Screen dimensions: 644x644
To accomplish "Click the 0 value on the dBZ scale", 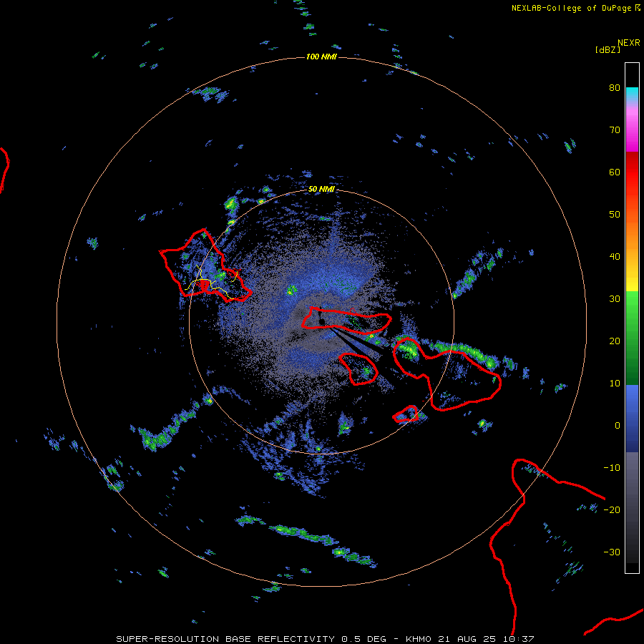I will (618, 426).
